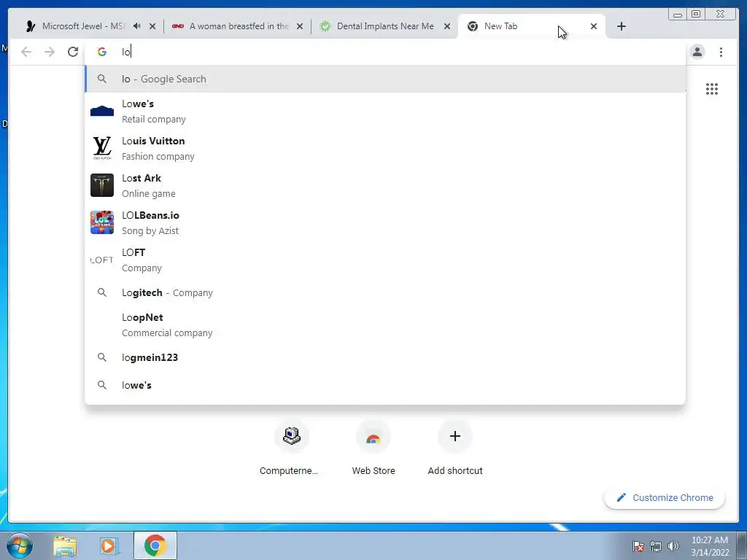
Task: Click the Lost Ark game thumbnail
Action: click(102, 185)
